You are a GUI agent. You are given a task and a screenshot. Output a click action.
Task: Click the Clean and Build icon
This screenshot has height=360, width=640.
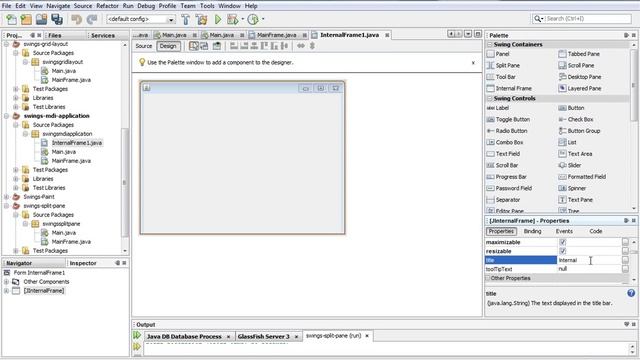(201, 19)
